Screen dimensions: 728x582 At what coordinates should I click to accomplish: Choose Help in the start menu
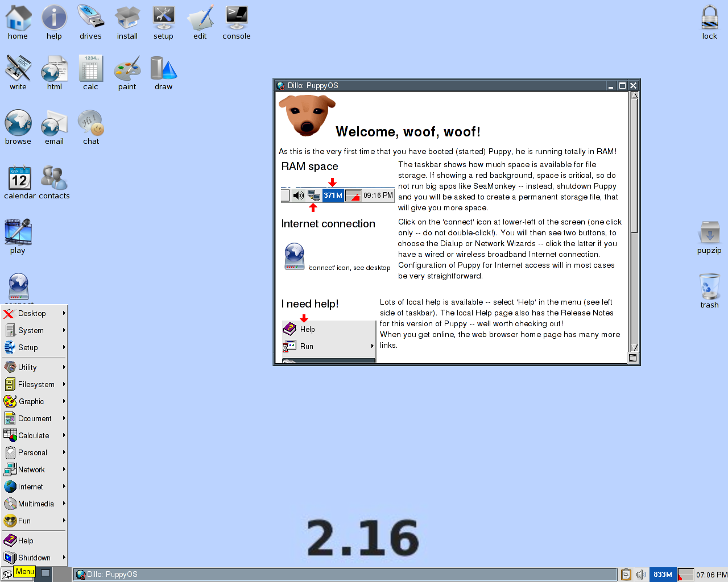click(x=35, y=541)
